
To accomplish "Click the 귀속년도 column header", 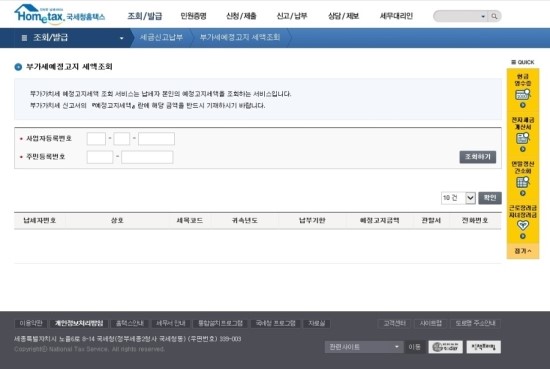I will (x=245, y=220).
